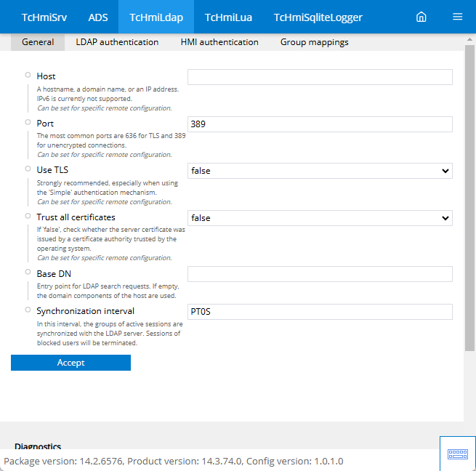Open the hamburger menu icon
This screenshot has width=476, height=471.
tap(458, 17)
